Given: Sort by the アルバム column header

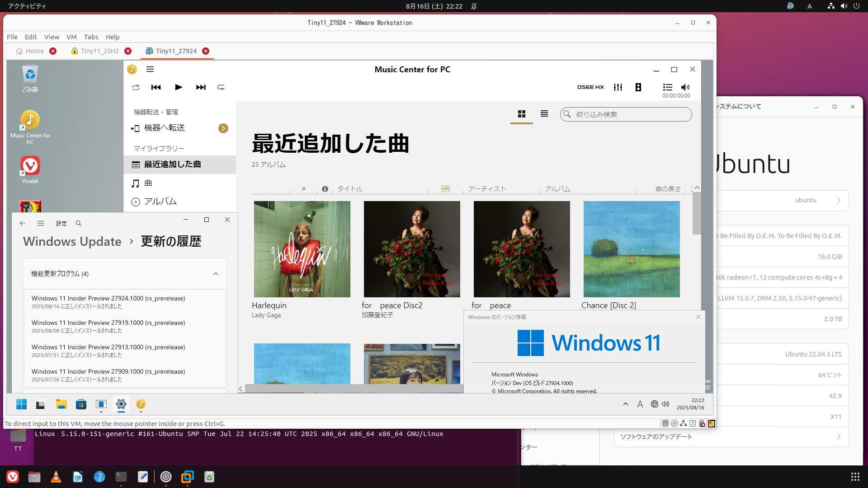Looking at the screenshot, I should tap(557, 189).
